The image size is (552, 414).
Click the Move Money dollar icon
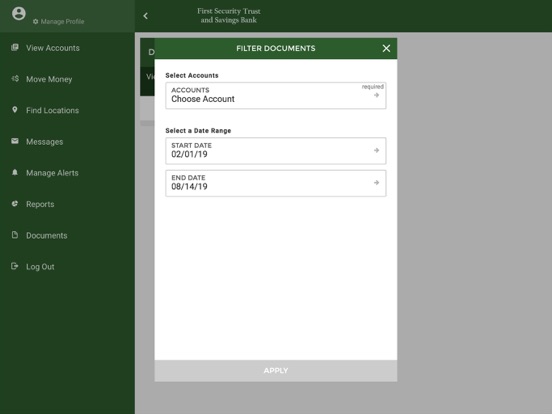pos(15,79)
